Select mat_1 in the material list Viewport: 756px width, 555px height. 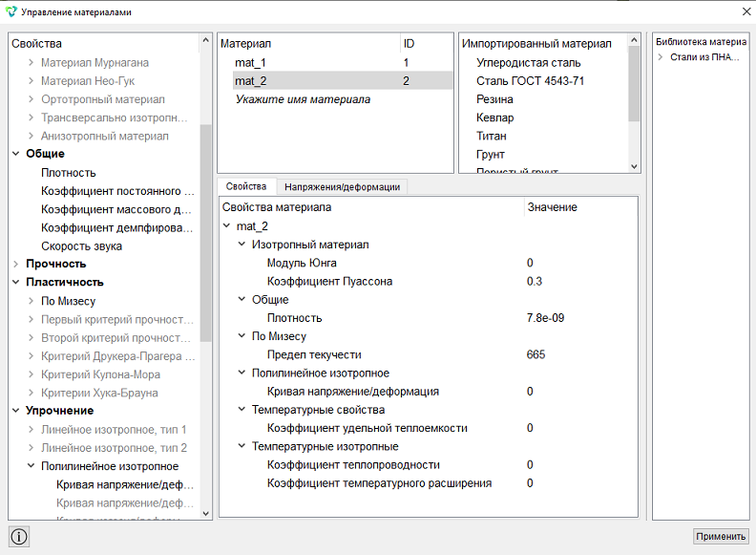(x=335, y=62)
